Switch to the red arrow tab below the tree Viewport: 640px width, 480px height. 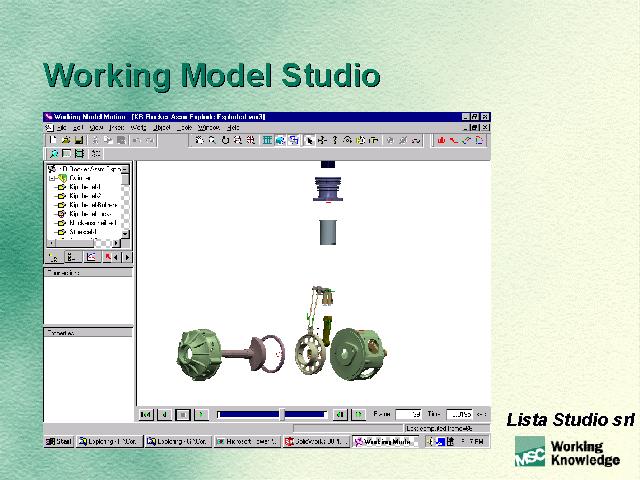pyautogui.click(x=108, y=257)
